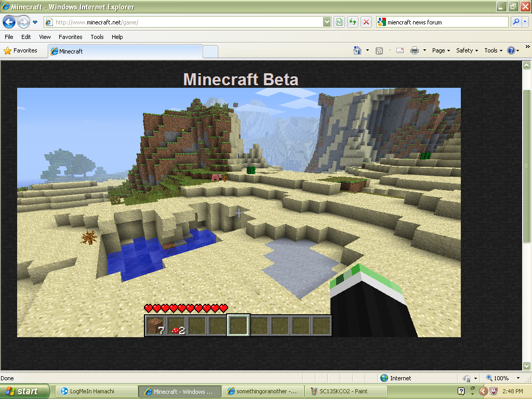Open the Safety command bar menu

pos(467,50)
